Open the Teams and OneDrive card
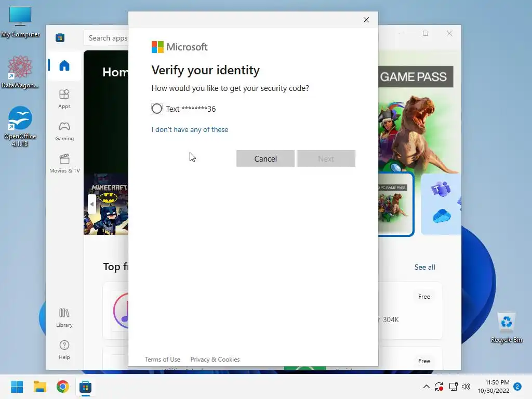This screenshot has height=399, width=532. pos(441,204)
